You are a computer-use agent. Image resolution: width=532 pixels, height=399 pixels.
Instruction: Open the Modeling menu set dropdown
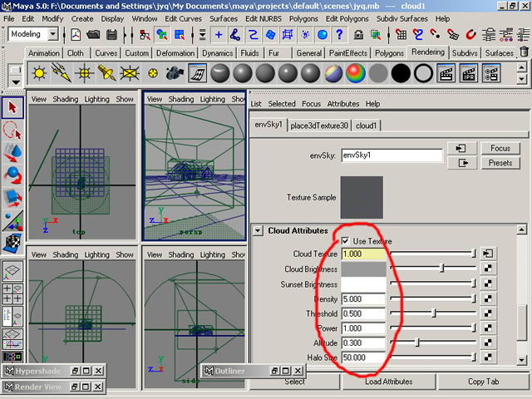53,34
